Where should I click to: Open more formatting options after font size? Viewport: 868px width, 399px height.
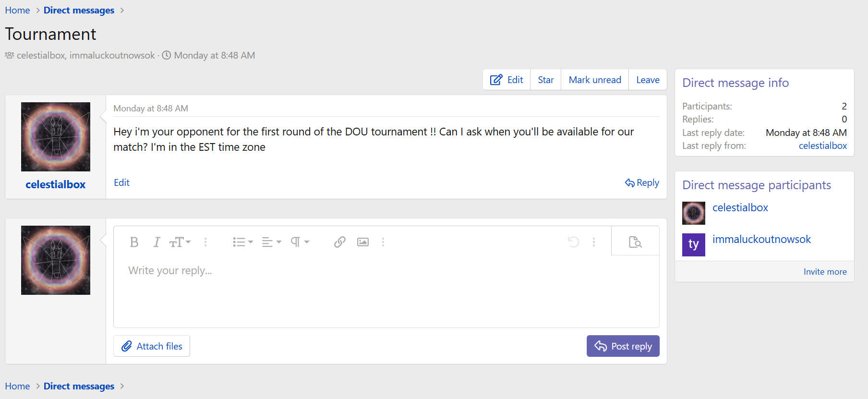205,242
